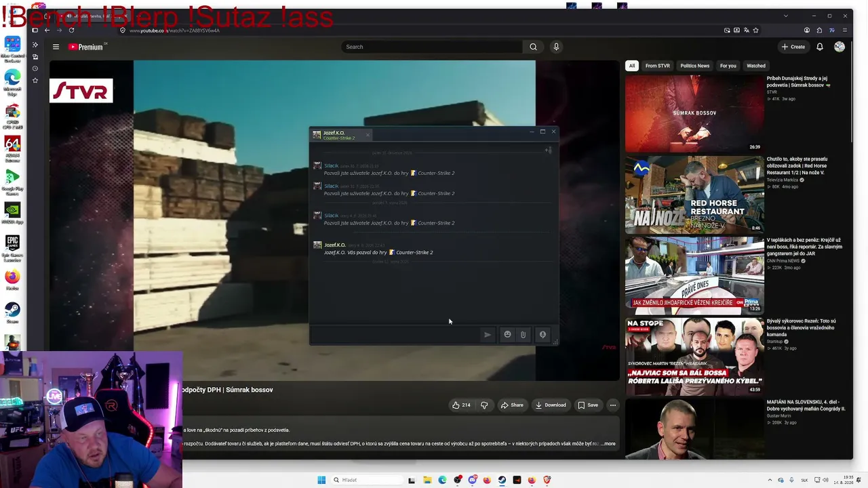The height and width of the screenshot is (488, 868).
Task: Go back in the browser
Action: coord(47,30)
